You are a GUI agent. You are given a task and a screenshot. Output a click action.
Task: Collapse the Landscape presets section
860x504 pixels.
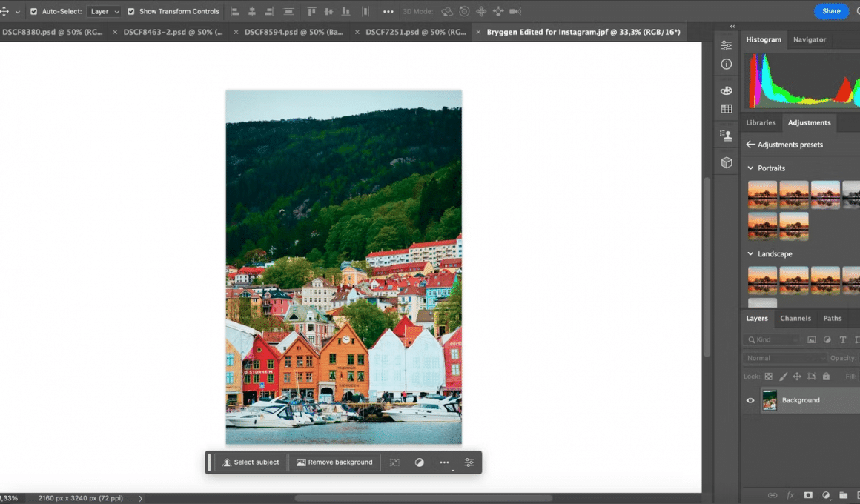(750, 254)
